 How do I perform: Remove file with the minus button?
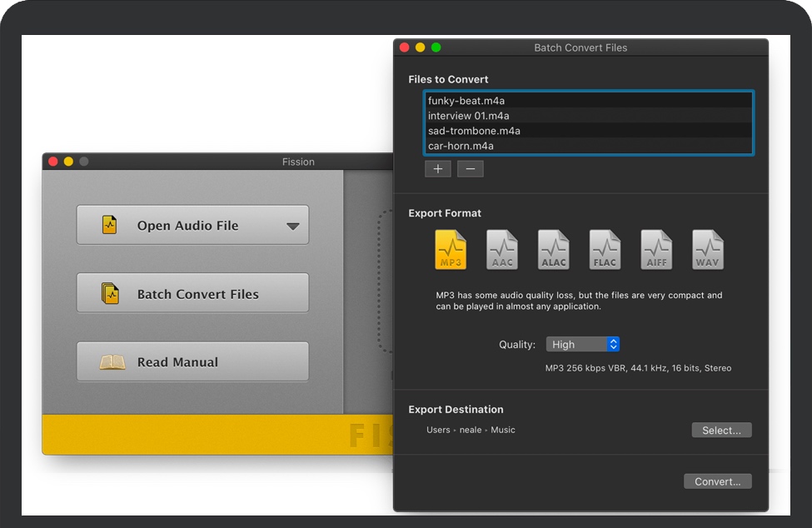[470, 169]
